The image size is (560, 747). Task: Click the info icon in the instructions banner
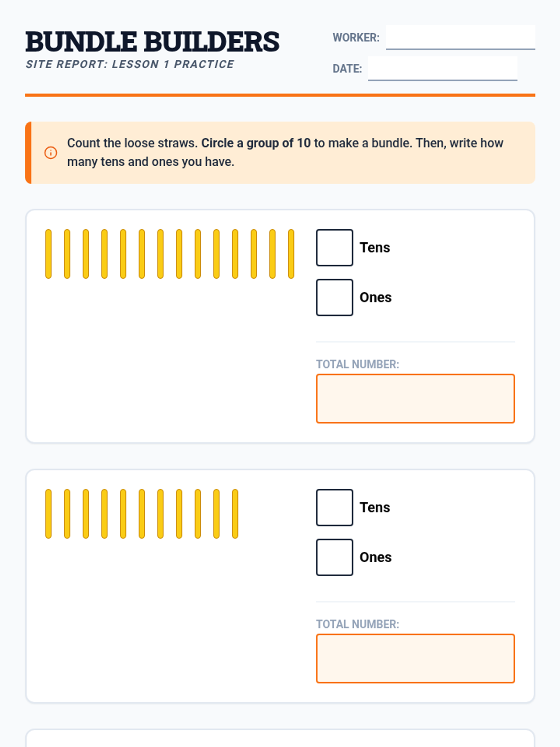51,153
